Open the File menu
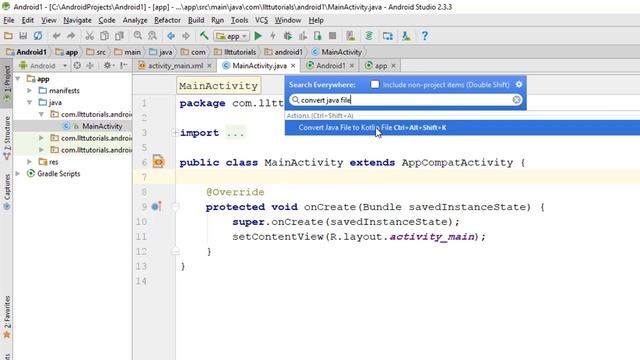The image size is (640, 360). pos(9,20)
